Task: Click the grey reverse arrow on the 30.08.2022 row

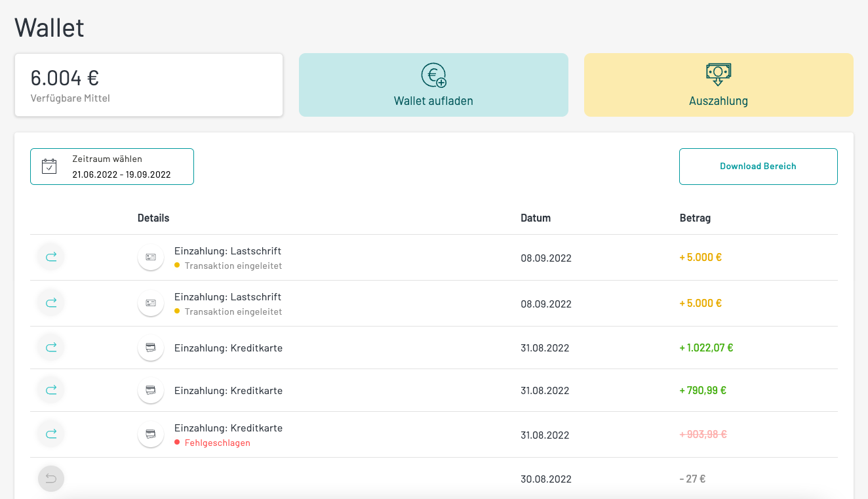Action: tap(51, 479)
